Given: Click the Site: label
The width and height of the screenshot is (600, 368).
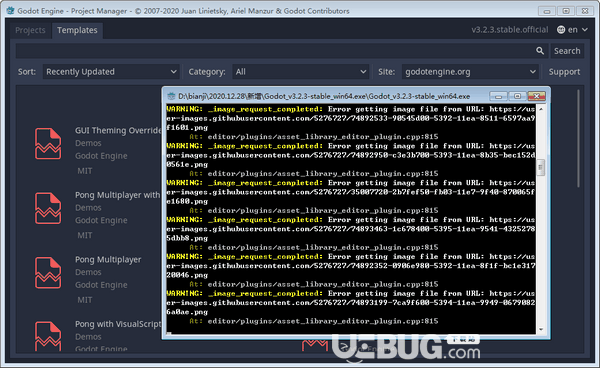Looking at the screenshot, I should [x=386, y=72].
